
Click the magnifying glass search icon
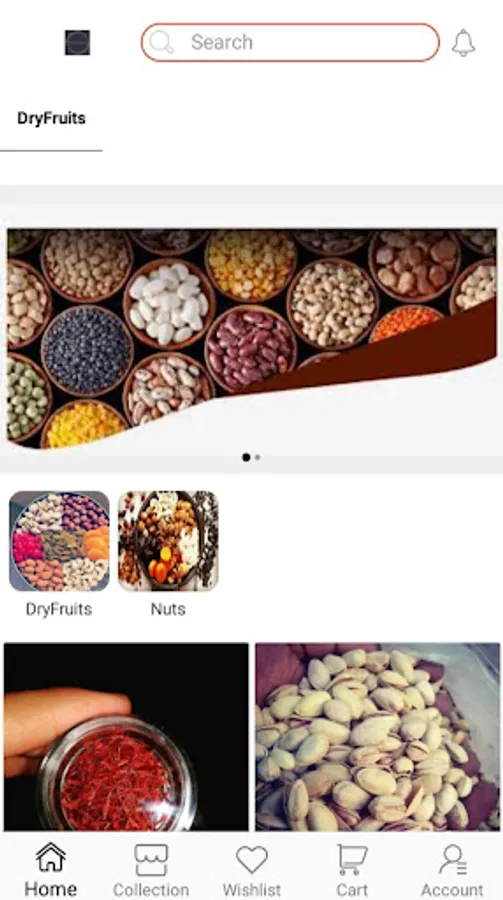[161, 42]
